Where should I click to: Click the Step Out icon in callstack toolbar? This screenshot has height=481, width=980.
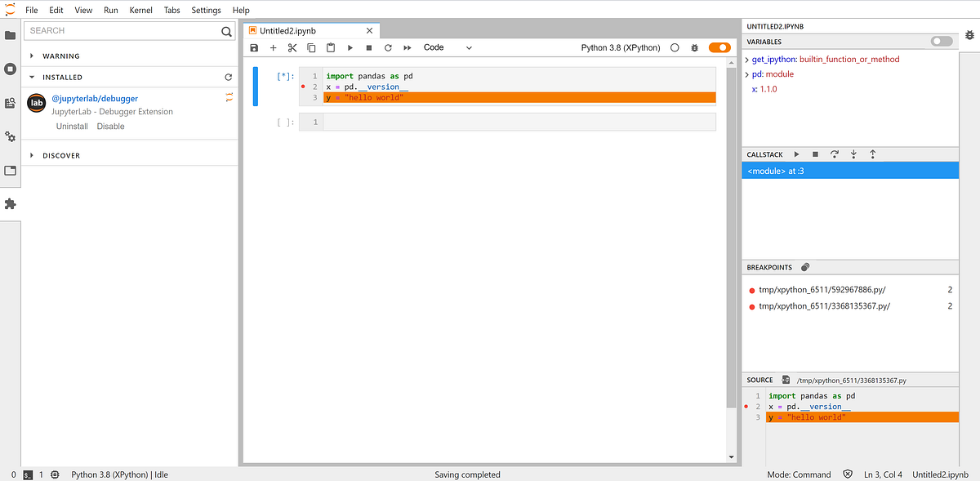872,154
